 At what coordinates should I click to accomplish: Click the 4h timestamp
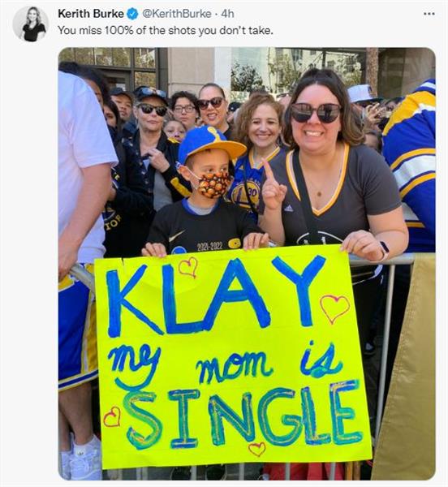click(227, 14)
